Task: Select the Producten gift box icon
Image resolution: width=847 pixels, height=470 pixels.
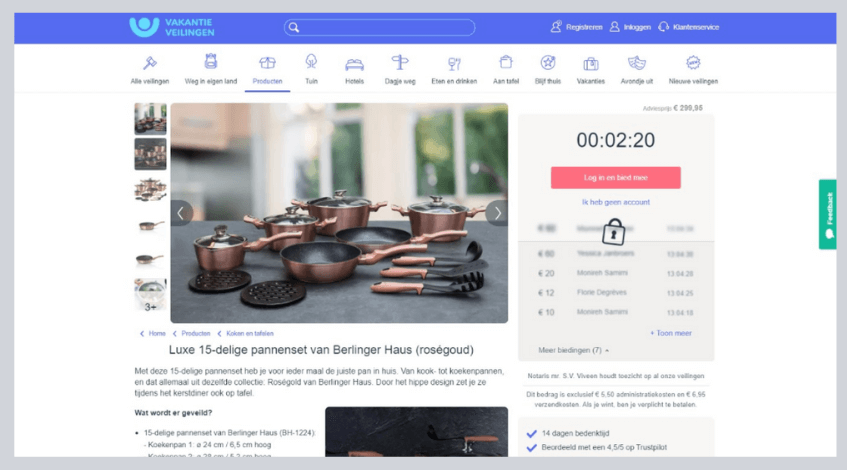Action: tap(267, 63)
